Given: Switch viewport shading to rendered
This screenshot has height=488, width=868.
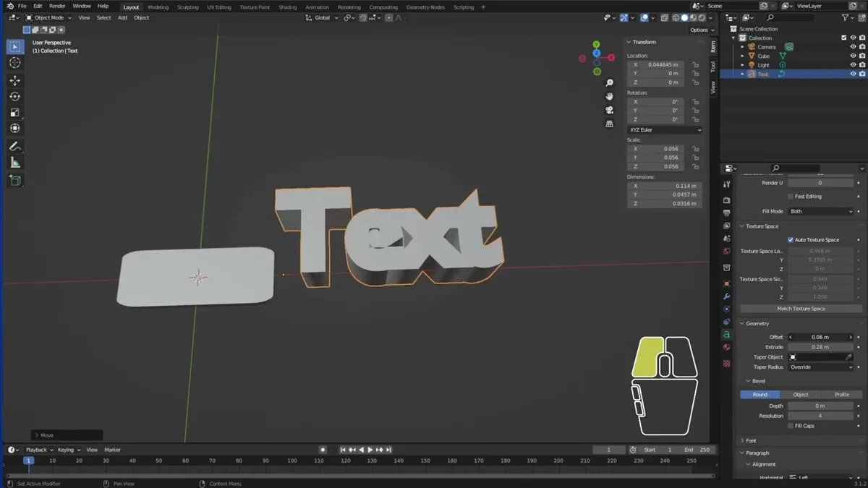Looking at the screenshot, I should pyautogui.click(x=701, y=17).
